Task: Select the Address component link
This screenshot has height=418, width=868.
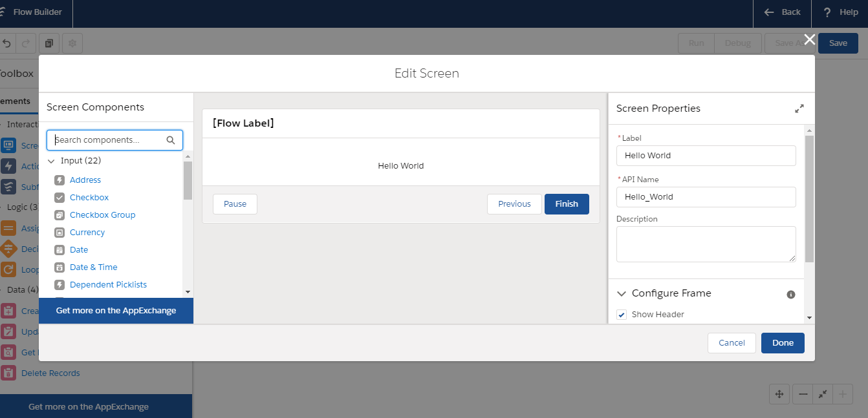Action: point(85,180)
